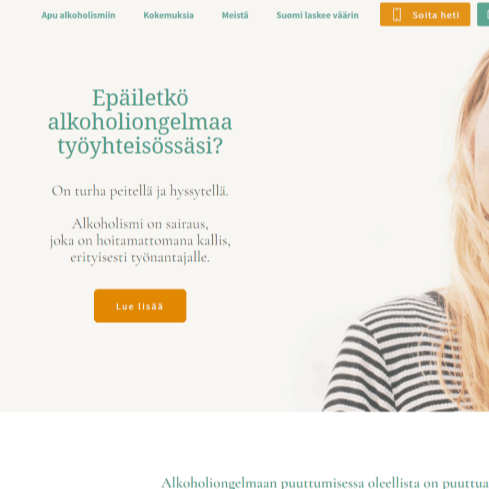Select Suomi laskee väärin in navigation

[317, 15]
